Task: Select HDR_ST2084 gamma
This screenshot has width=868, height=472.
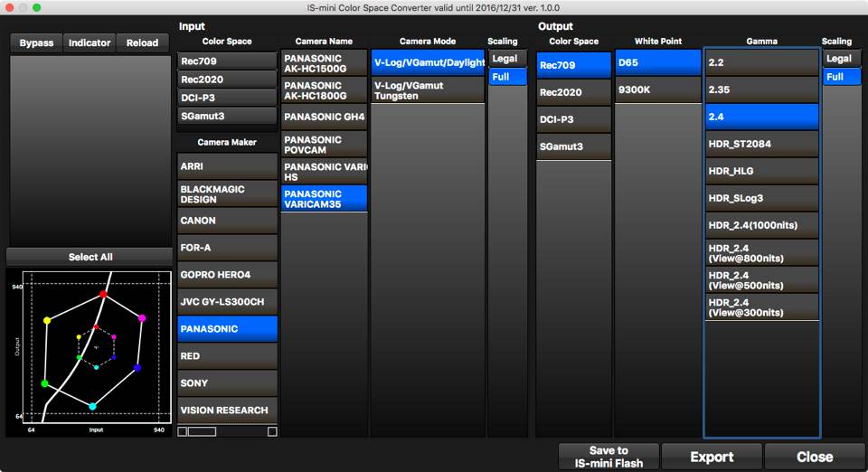Action: pos(761,144)
